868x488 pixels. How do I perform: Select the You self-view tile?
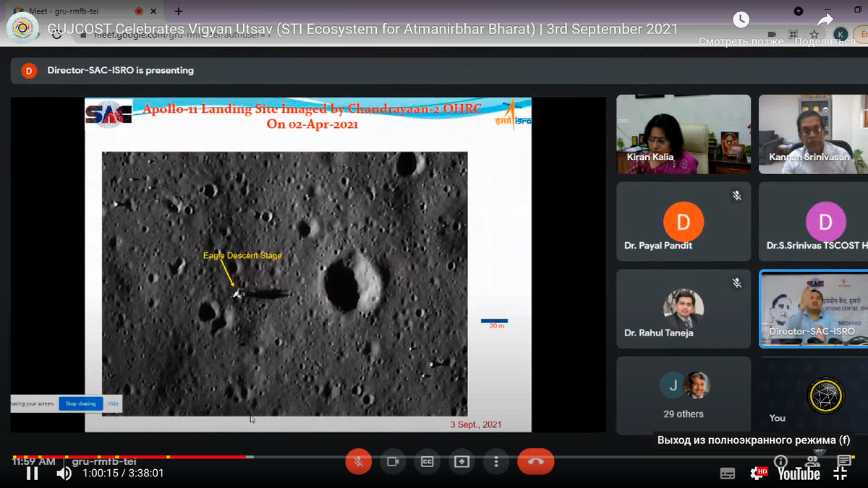coord(813,395)
